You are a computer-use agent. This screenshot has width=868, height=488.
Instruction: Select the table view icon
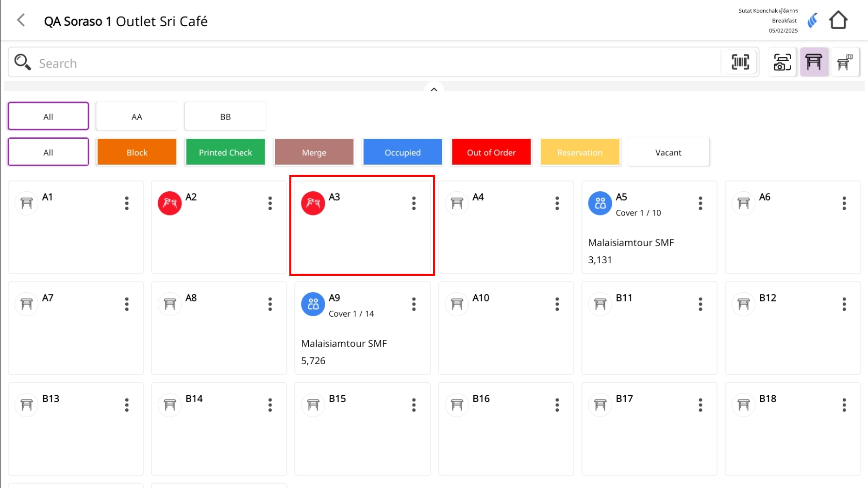click(x=814, y=62)
